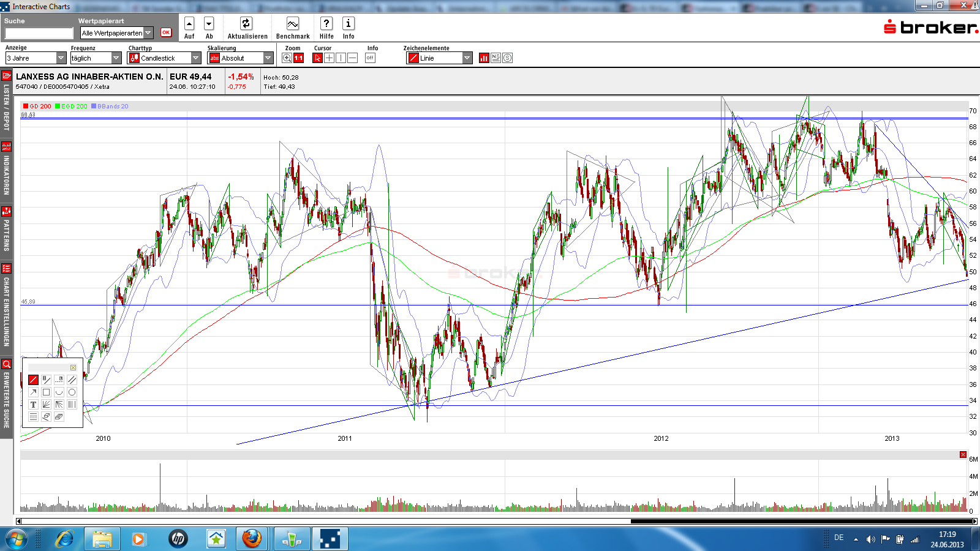The width and height of the screenshot is (980, 551).
Task: Choose the vertical time lines tool
Action: 72,404
